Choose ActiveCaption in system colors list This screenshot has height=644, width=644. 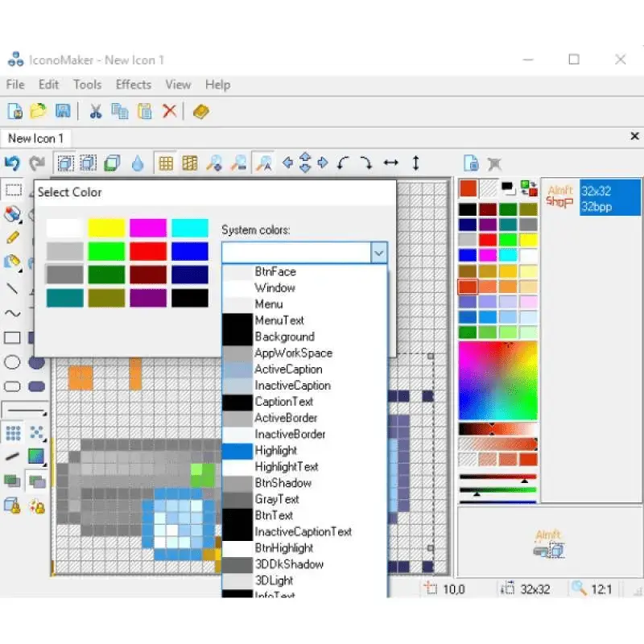[x=304, y=369]
